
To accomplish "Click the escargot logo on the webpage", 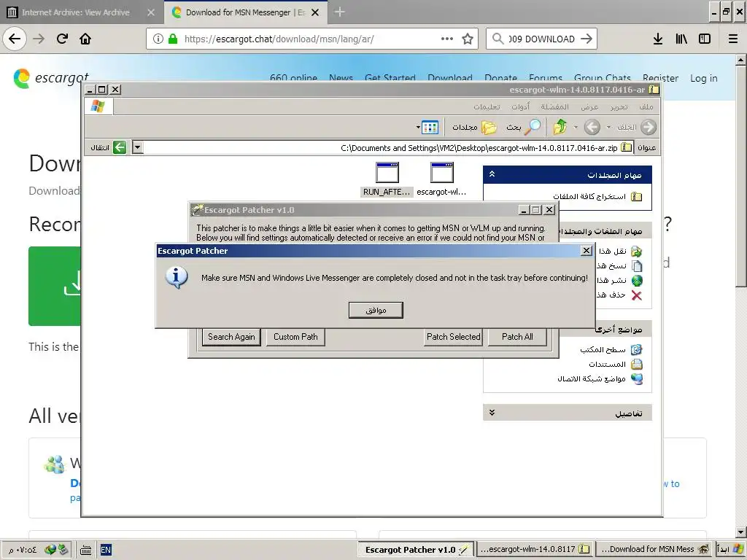I will click(52, 77).
